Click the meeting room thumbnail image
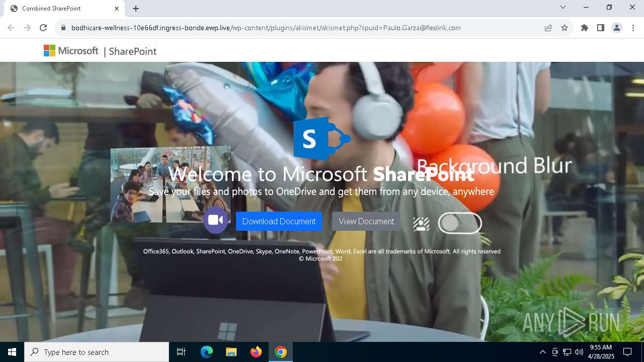 171,185
